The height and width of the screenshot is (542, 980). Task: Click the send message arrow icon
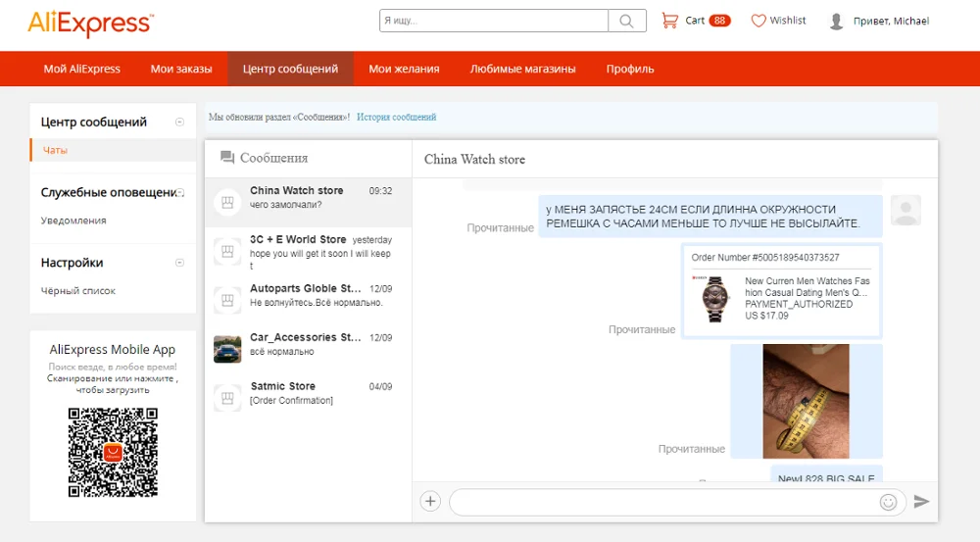coord(921,502)
